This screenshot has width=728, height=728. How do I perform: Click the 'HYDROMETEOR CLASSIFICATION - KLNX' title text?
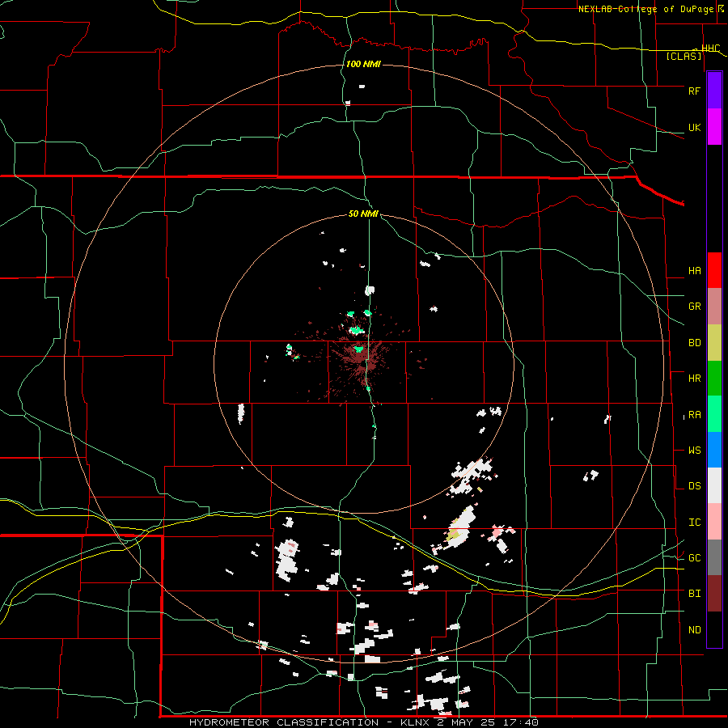pyautogui.click(x=309, y=722)
